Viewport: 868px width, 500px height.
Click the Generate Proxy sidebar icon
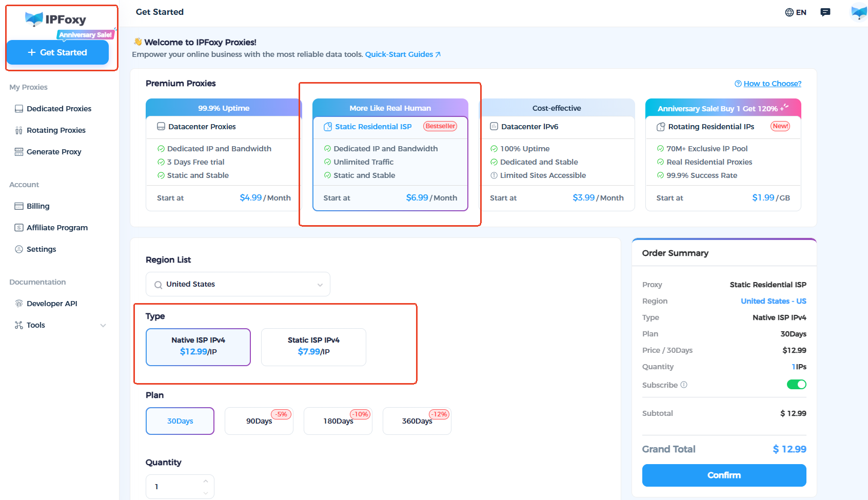[x=19, y=152]
